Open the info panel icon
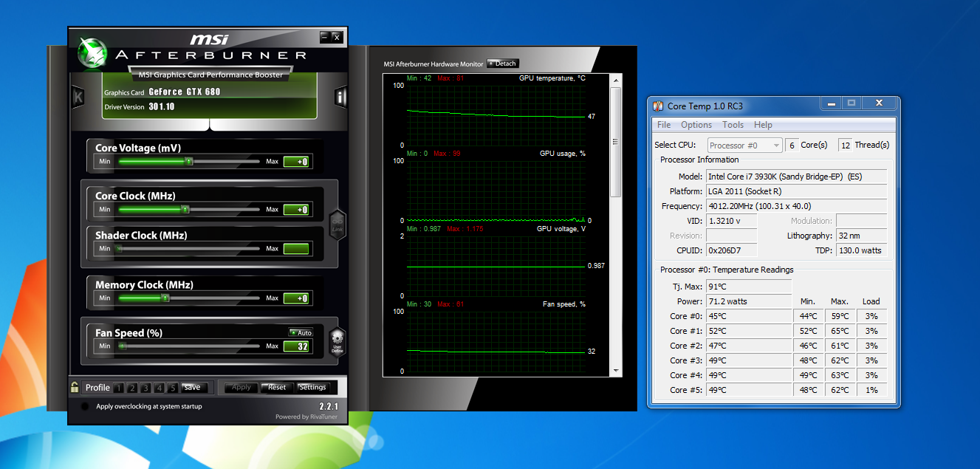 coord(340,97)
